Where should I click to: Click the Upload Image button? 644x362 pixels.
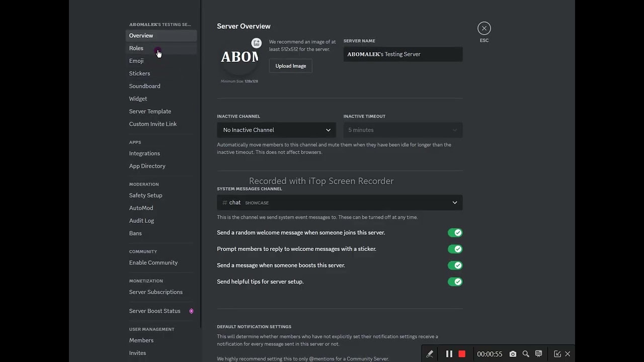point(290,66)
